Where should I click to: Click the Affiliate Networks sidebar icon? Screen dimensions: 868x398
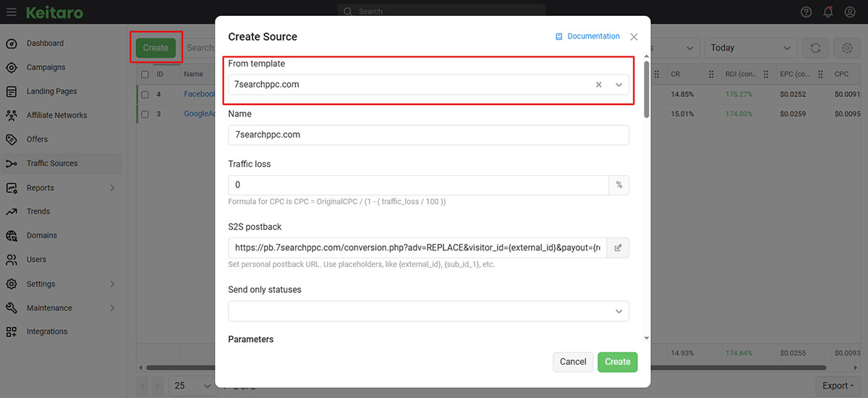tap(12, 115)
